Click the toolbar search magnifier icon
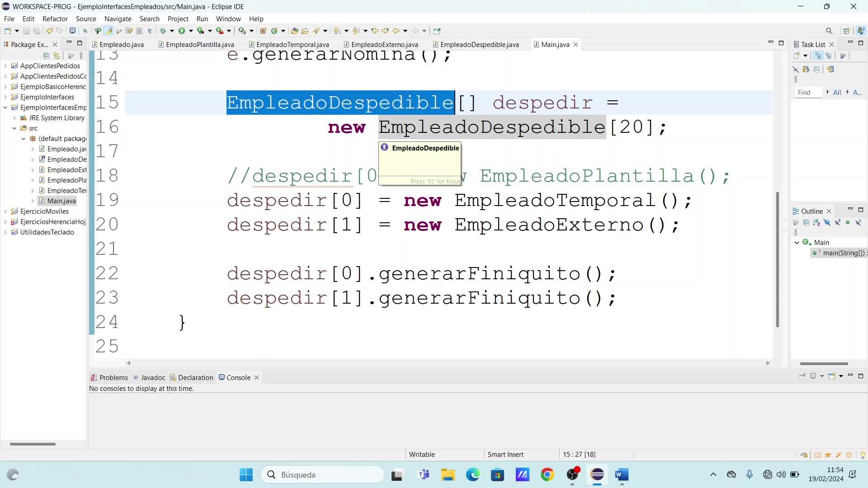The image size is (868, 488). (829, 31)
